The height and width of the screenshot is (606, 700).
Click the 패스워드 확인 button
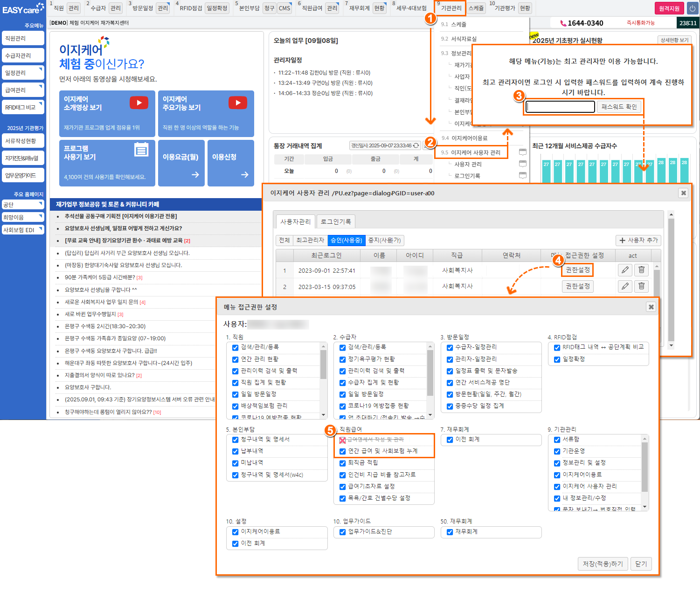click(x=619, y=107)
